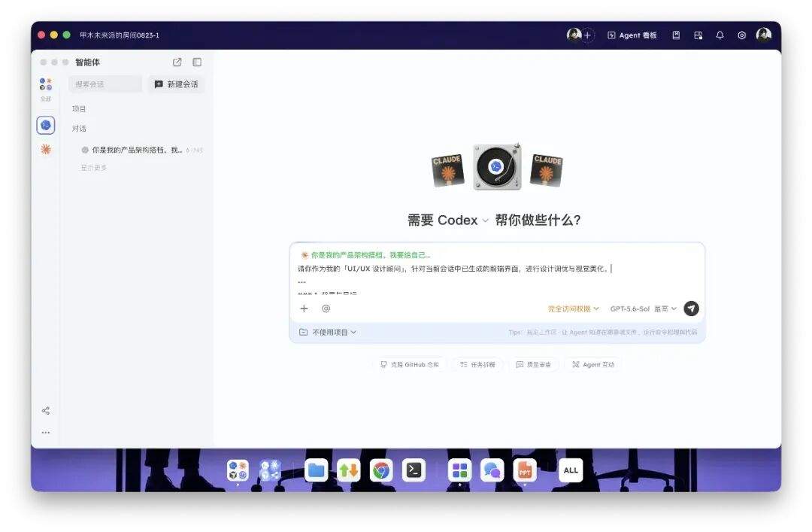Open the Files folder in the dock

click(316, 471)
